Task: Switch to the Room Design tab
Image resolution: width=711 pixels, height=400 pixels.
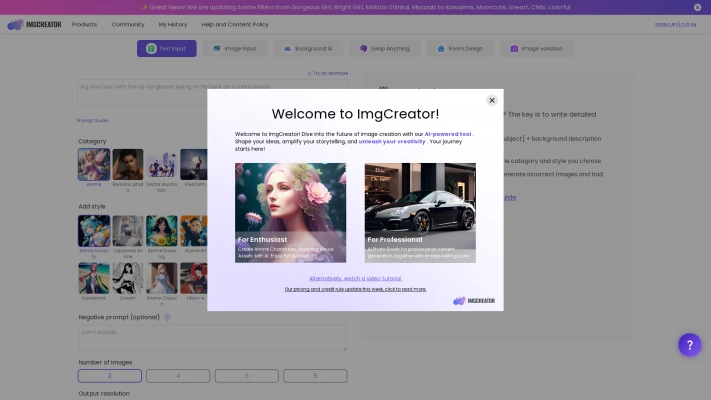Action: tap(460, 49)
